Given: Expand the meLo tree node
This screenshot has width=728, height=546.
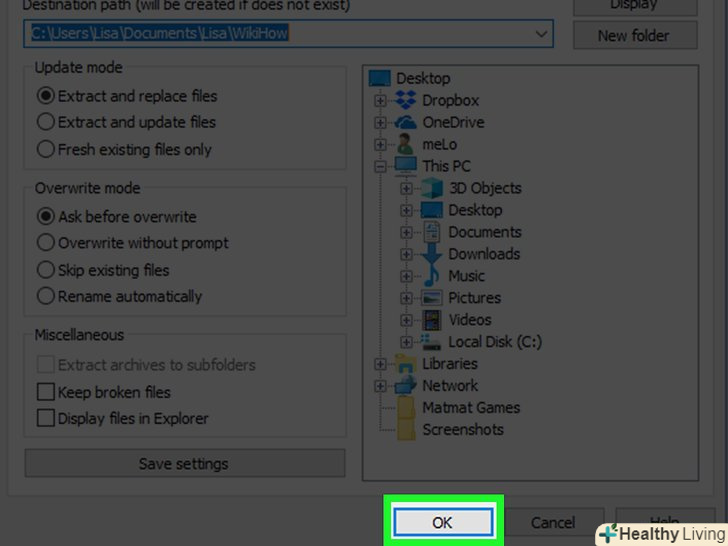Looking at the screenshot, I should coord(380,144).
